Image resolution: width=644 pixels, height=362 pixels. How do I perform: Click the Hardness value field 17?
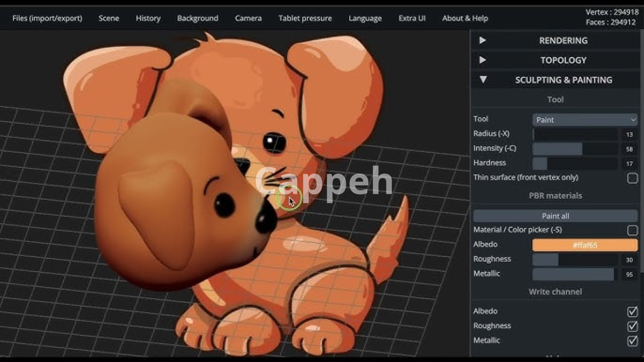click(629, 164)
